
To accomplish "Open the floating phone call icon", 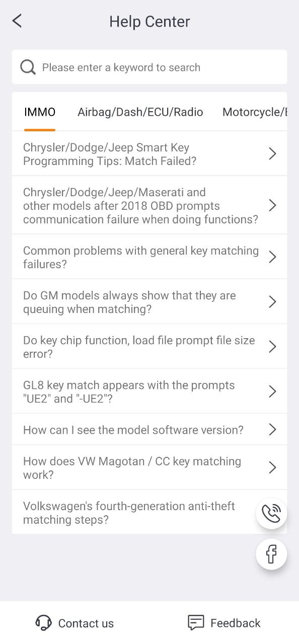I will pos(271,514).
